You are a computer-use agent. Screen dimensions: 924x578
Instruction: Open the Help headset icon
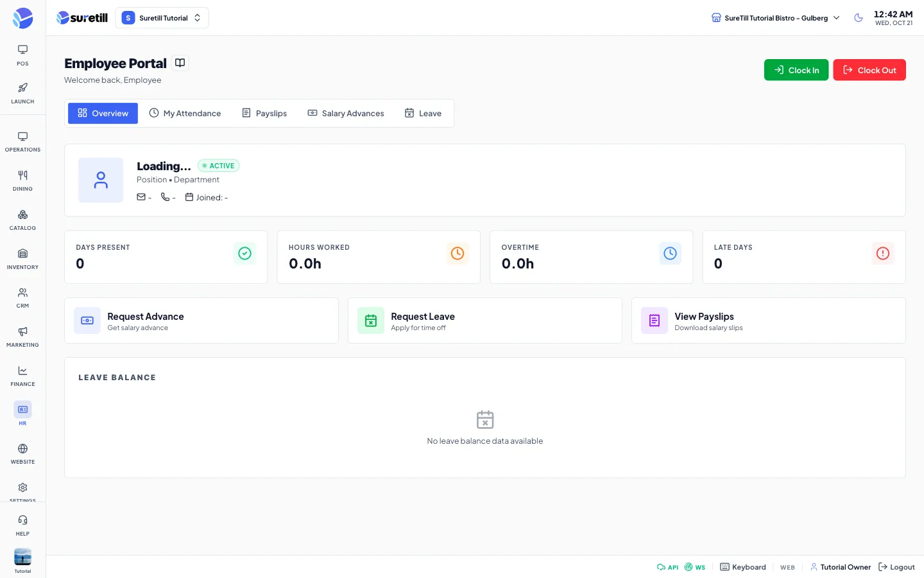pyautogui.click(x=22, y=525)
